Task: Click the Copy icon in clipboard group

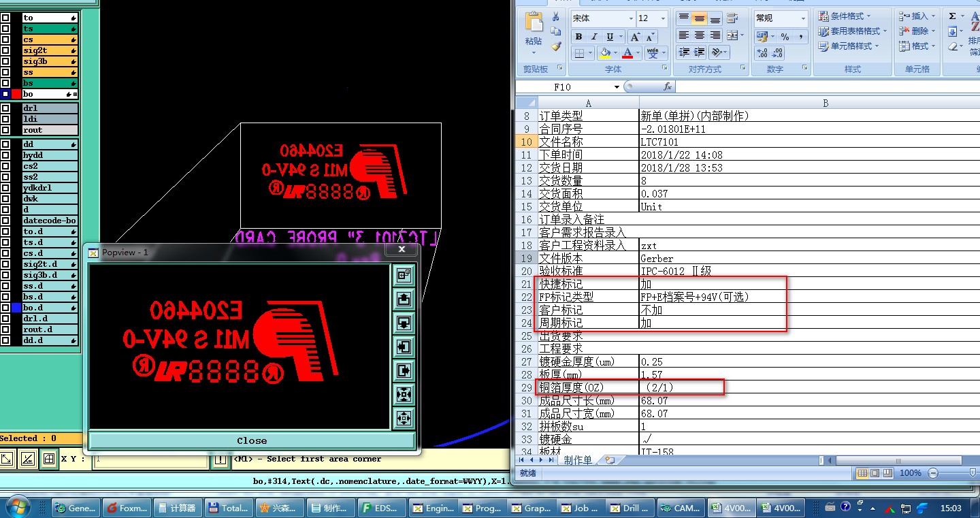Action: (x=556, y=32)
